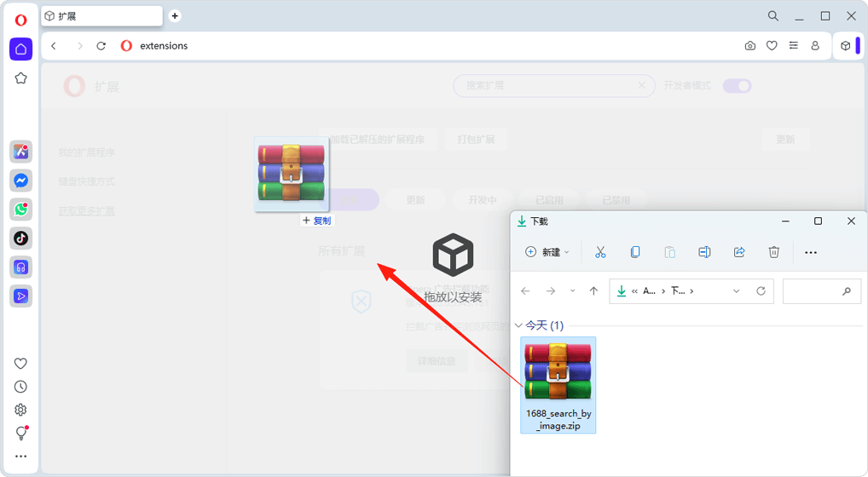Screen dimensions: 868x477
Task: Open WhatsApp sidebar messenger
Action: click(20, 210)
